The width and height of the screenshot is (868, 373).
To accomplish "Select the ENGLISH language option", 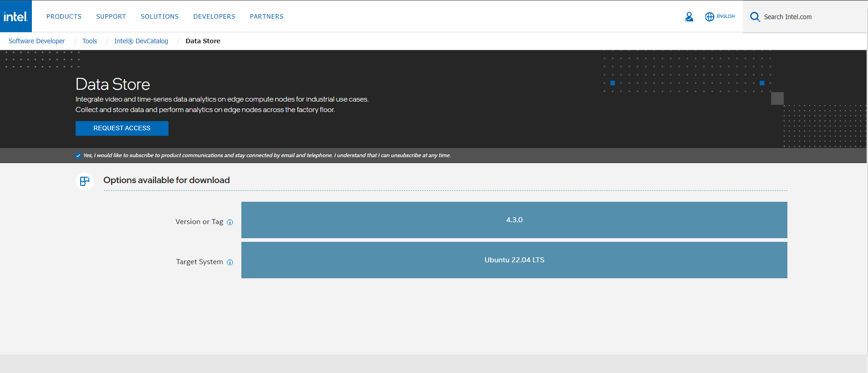I will tap(725, 16).
